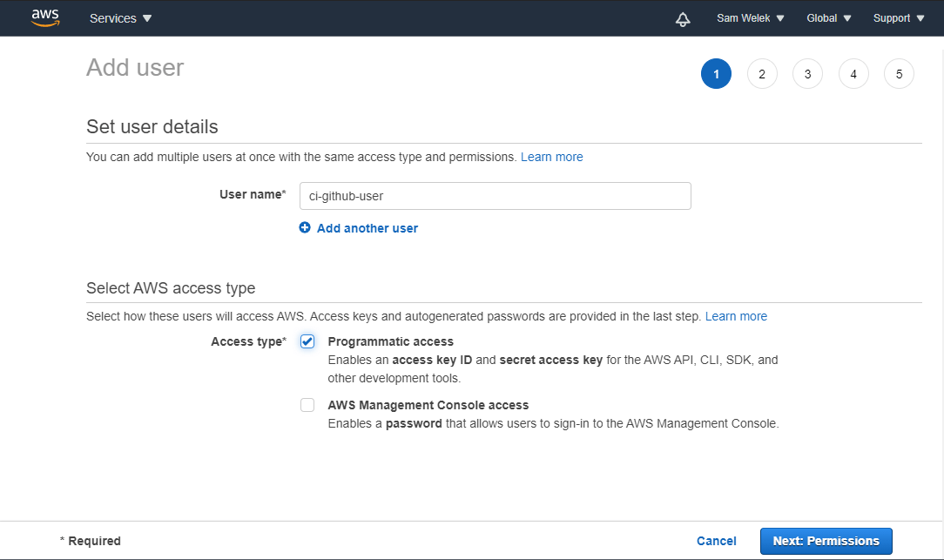Go to wizard step 4 circle
The width and height of the screenshot is (944, 560).
click(x=853, y=74)
